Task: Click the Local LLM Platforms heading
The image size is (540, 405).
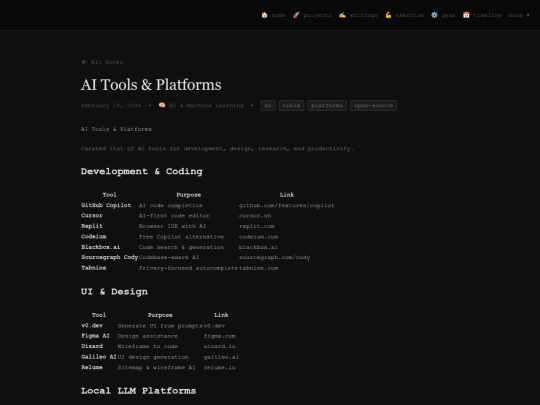Action: click(x=138, y=391)
